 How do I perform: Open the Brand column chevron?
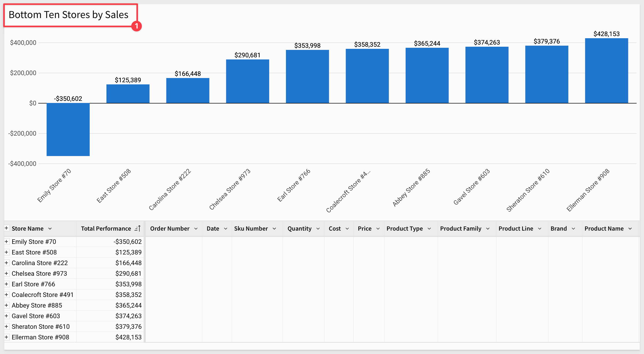573,229
